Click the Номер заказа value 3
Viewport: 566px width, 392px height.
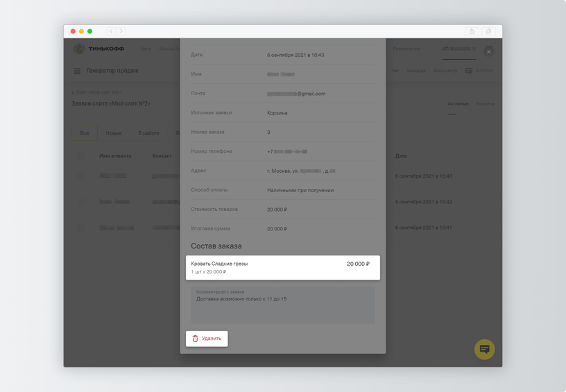click(268, 133)
